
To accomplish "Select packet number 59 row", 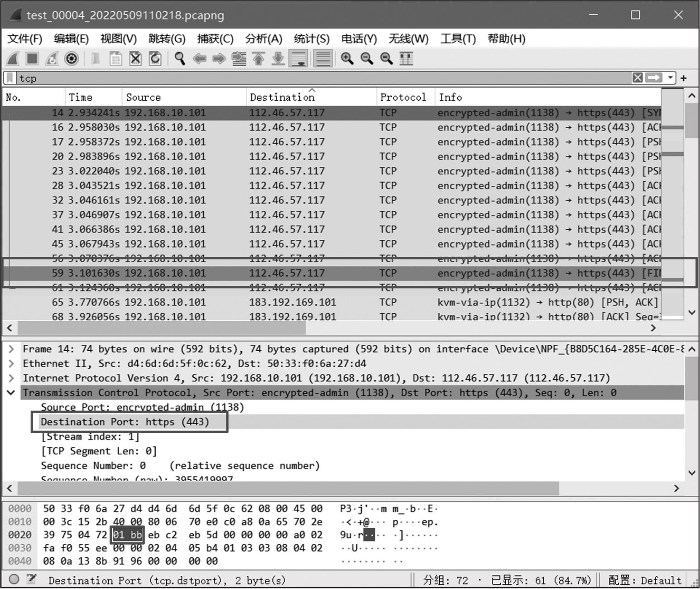I will (x=317, y=273).
